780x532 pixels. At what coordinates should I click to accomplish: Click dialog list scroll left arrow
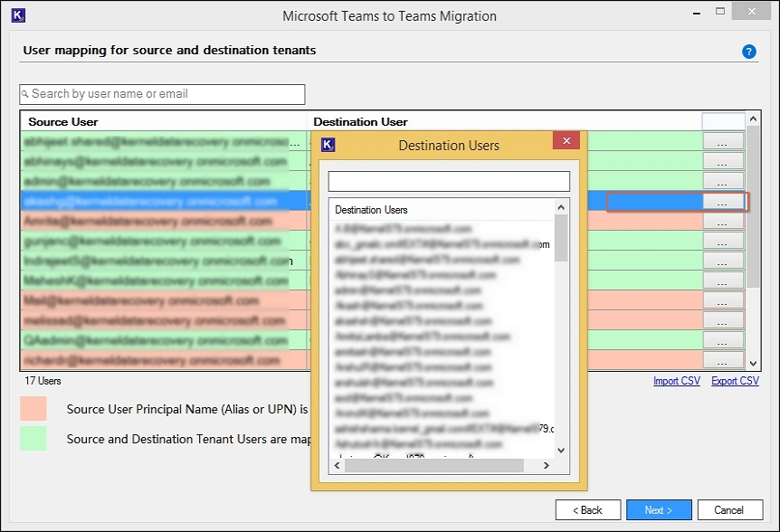338,465
